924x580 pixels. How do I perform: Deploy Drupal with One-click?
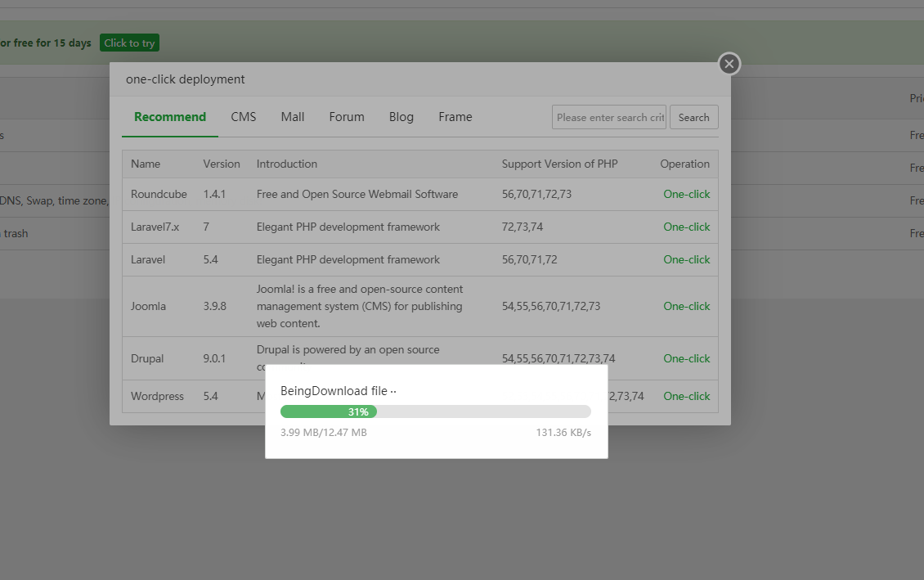point(687,358)
